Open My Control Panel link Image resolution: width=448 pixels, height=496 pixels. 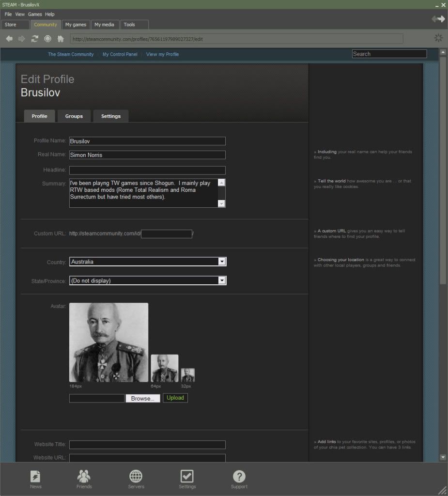click(120, 54)
